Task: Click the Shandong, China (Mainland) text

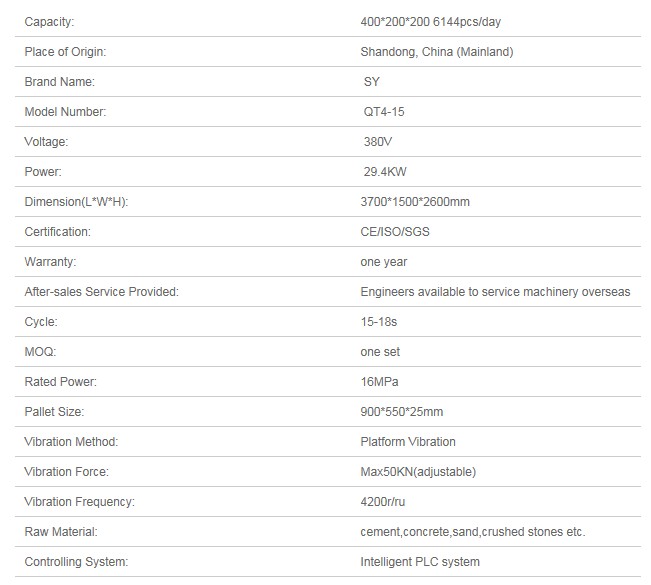Action: (x=437, y=51)
